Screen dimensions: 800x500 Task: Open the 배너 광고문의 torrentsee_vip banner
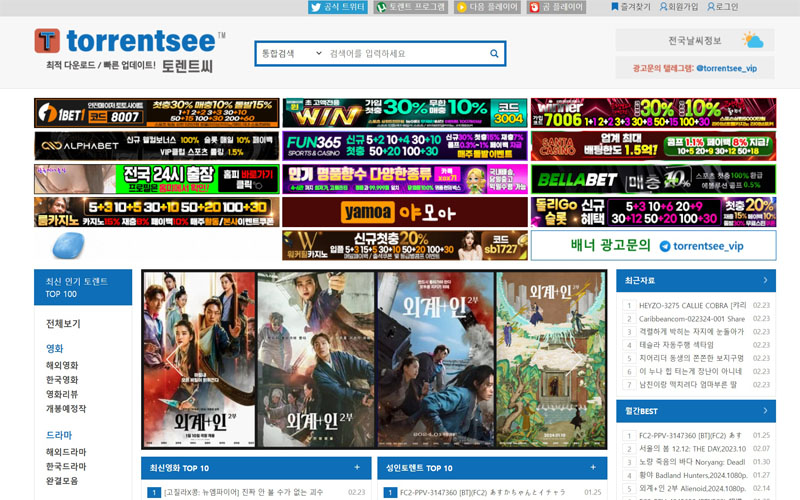tap(654, 245)
